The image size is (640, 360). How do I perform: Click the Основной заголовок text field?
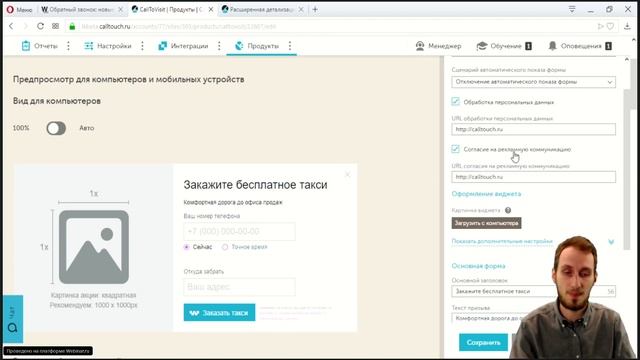pyautogui.click(x=533, y=291)
